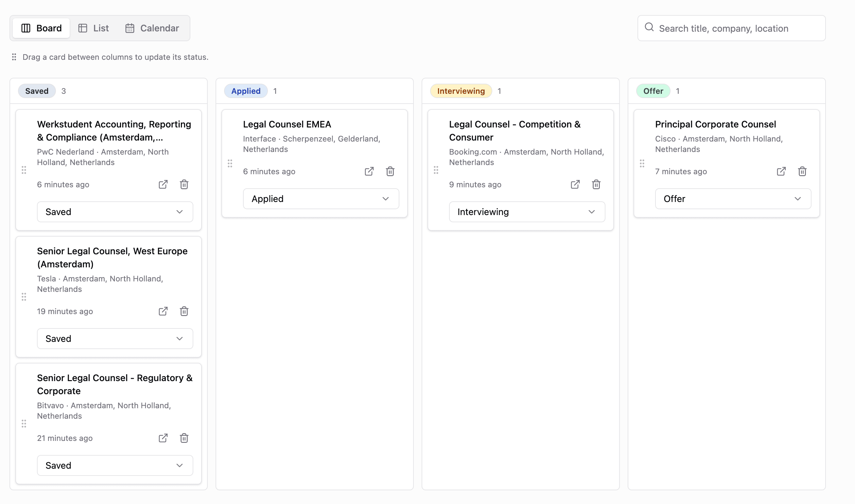
Task: Open the Senior Legal Counsel - Regulatory & Corporate title
Action: (x=114, y=384)
